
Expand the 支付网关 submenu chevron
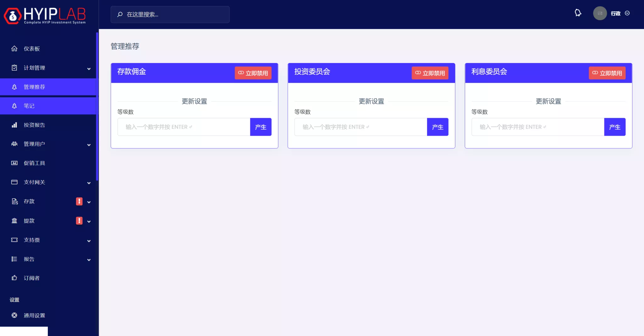click(x=89, y=183)
